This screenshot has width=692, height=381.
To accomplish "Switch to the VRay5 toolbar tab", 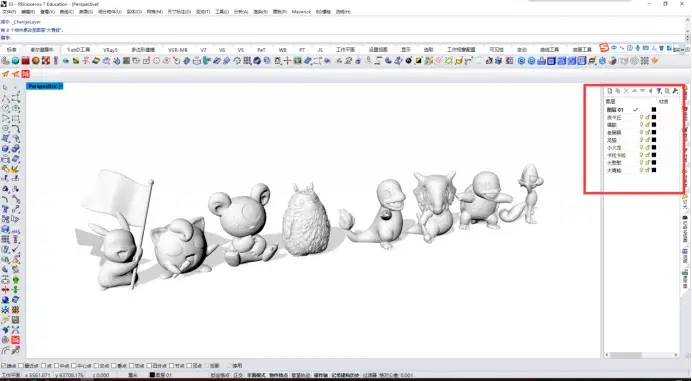I will 110,50.
